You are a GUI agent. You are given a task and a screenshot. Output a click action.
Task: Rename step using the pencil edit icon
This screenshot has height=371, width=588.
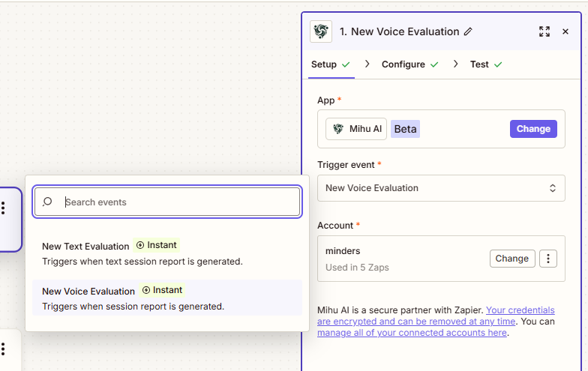click(468, 31)
